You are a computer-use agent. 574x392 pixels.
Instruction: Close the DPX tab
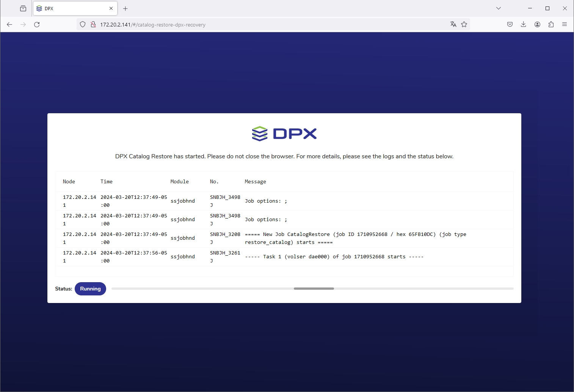point(111,8)
